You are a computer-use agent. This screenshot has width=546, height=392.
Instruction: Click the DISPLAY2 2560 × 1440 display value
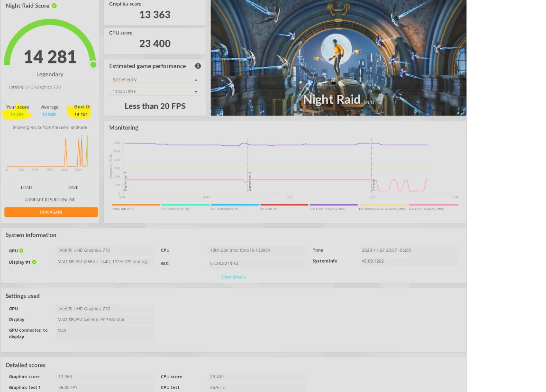tap(105, 262)
